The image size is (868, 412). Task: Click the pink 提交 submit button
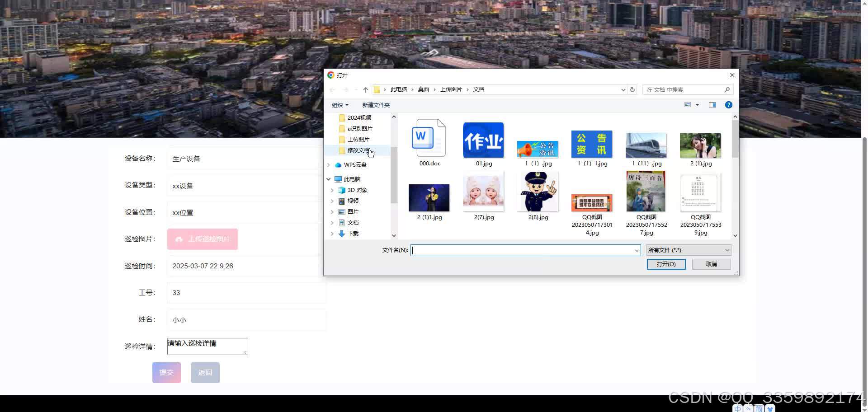[166, 372]
